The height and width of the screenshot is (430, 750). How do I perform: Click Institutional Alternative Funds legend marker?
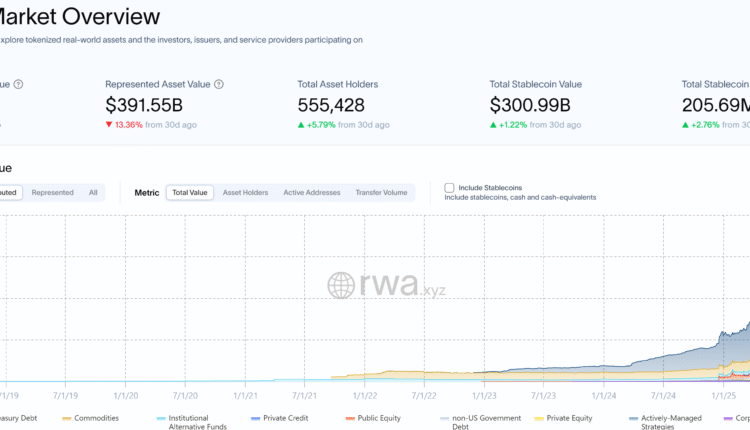[162, 417]
